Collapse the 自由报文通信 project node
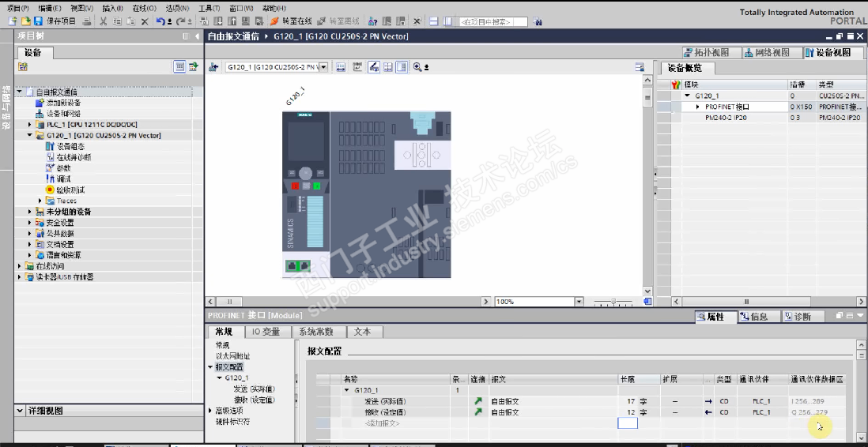 [20, 92]
